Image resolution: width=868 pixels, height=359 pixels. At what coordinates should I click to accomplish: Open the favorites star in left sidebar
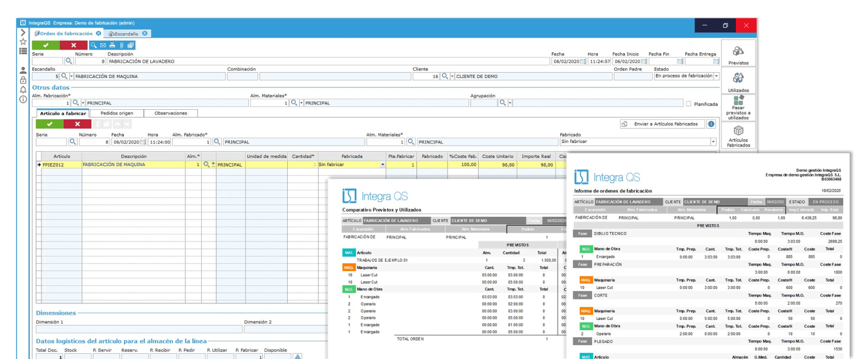(x=23, y=42)
